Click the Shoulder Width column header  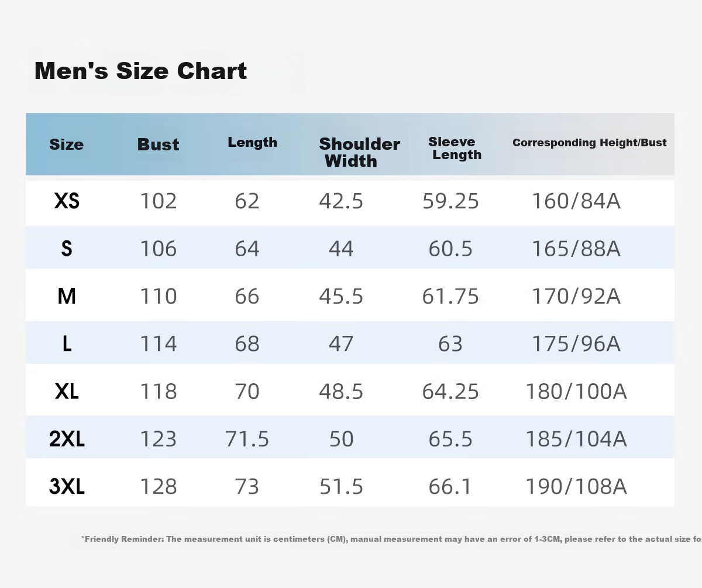tap(359, 152)
